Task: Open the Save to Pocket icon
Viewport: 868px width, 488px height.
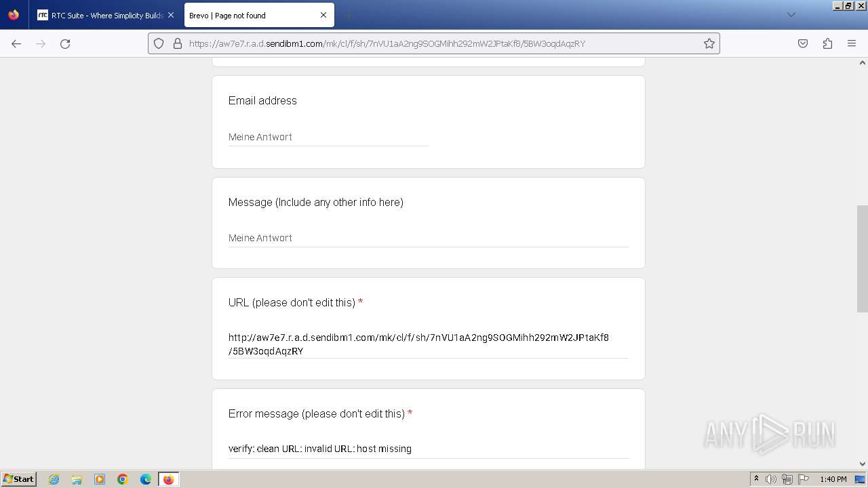Action: pos(803,43)
